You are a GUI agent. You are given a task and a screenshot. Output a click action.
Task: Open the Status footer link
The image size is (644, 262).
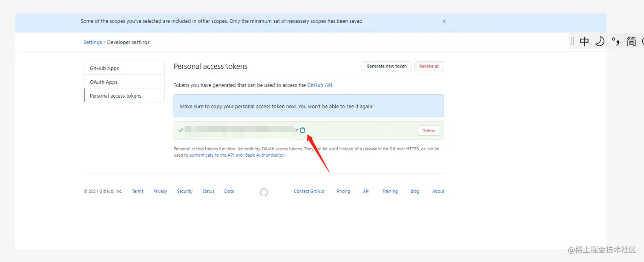point(208,191)
